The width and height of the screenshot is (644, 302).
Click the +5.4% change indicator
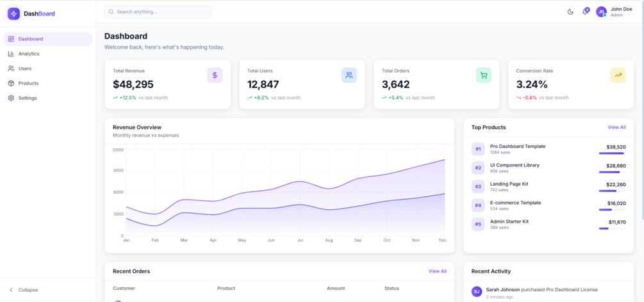(393, 98)
